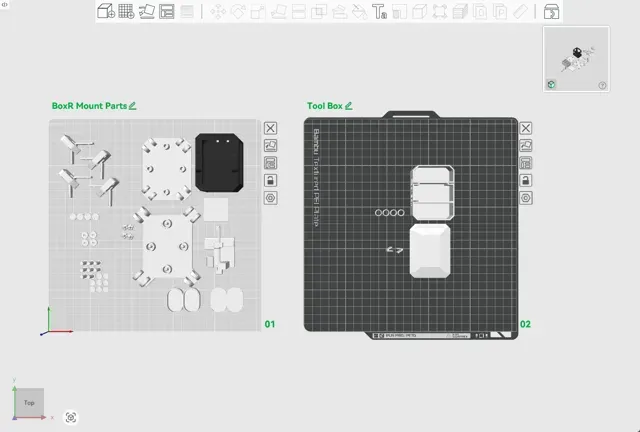640x432 pixels.
Task: Click the Tool Box plate label
Action: (x=325, y=106)
